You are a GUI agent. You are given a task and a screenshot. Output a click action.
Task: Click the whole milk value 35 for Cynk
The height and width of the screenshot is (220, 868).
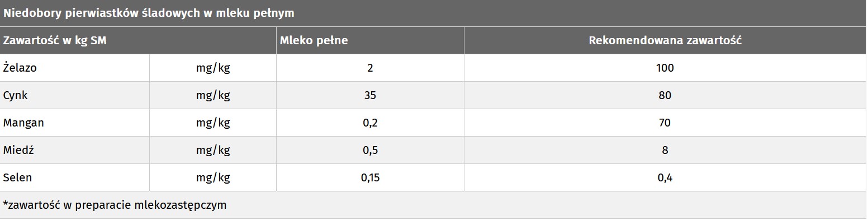coord(370,95)
